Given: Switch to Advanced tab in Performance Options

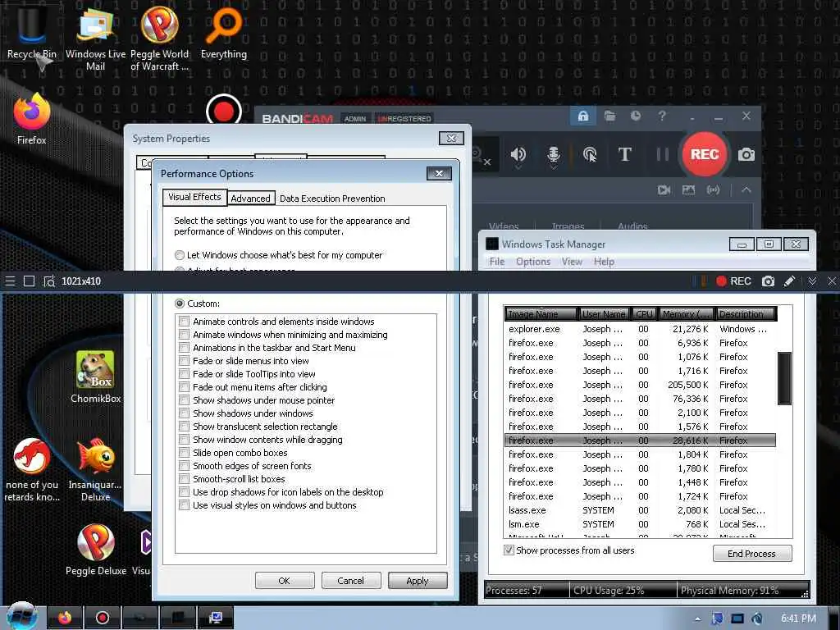Looking at the screenshot, I should pos(251,199).
